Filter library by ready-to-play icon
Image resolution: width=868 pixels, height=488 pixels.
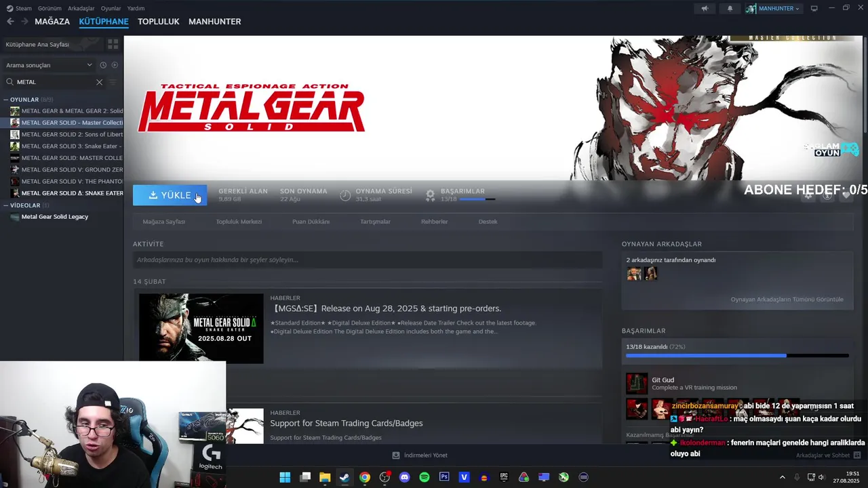pos(115,65)
